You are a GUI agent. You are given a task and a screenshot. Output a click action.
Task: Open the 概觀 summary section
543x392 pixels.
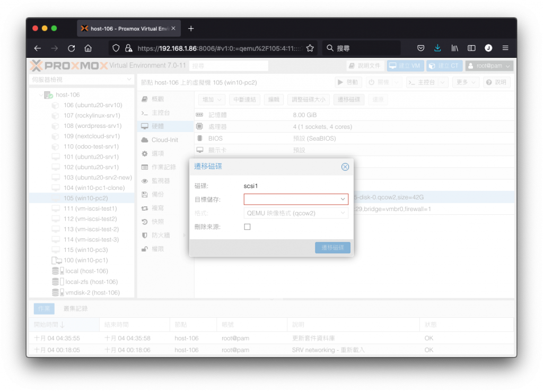[x=165, y=99]
